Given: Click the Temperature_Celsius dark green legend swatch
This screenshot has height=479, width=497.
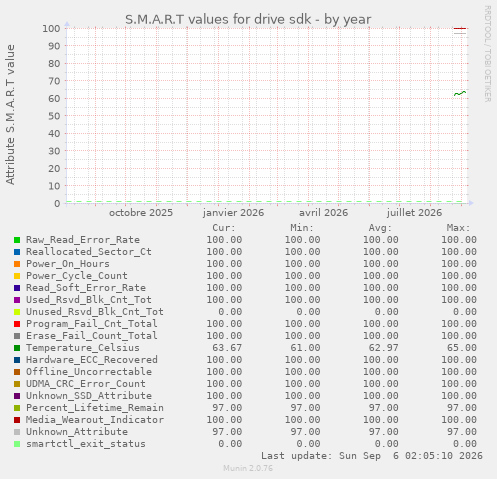Looking at the screenshot, I should 17,348.
